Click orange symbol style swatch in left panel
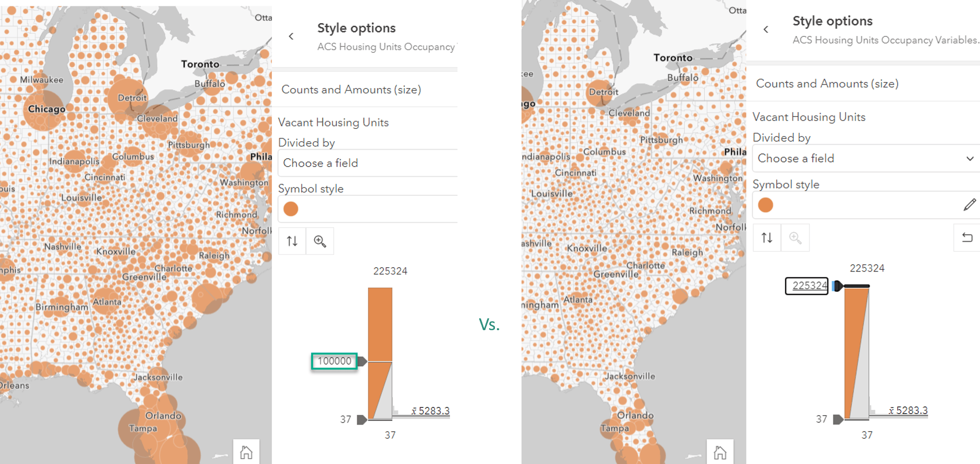Screen dimensions: 980x464 click(x=291, y=209)
